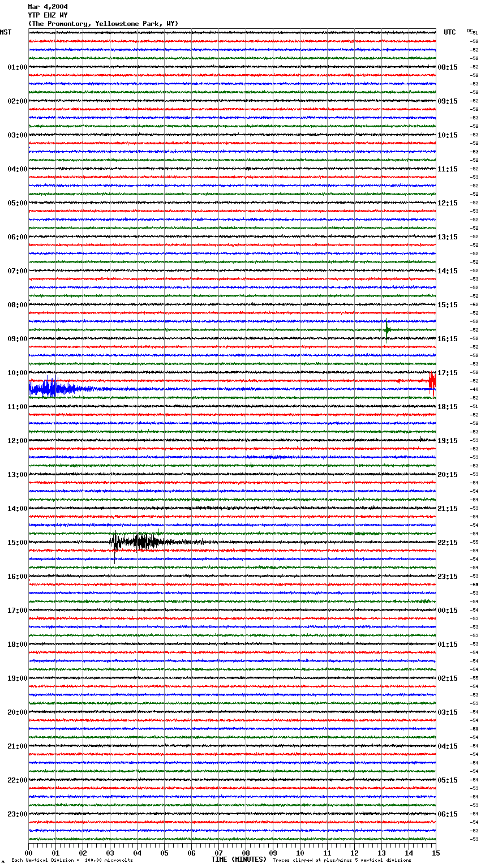Click the 01:00 MST row label
Screen dimensions: 481x868
coord(18,67)
